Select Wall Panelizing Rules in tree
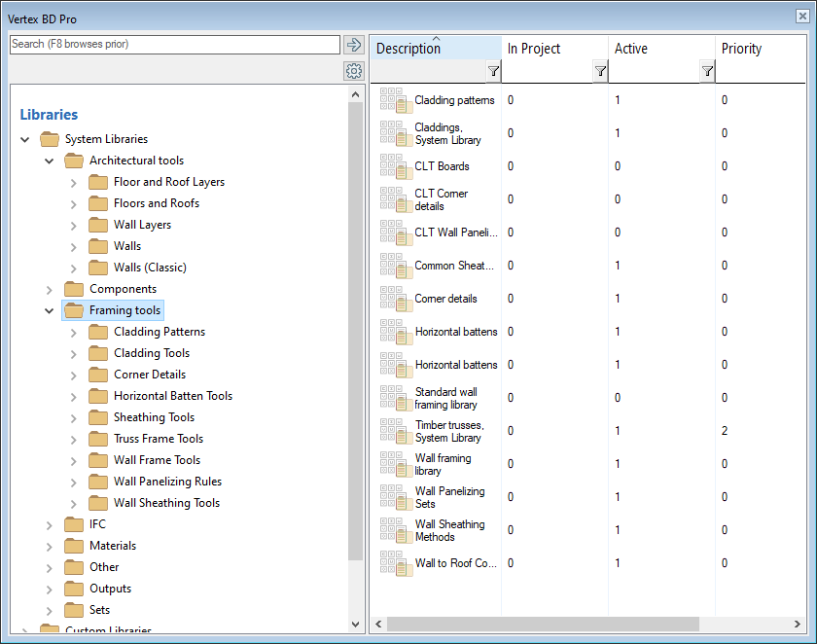This screenshot has width=817, height=644. (x=167, y=482)
